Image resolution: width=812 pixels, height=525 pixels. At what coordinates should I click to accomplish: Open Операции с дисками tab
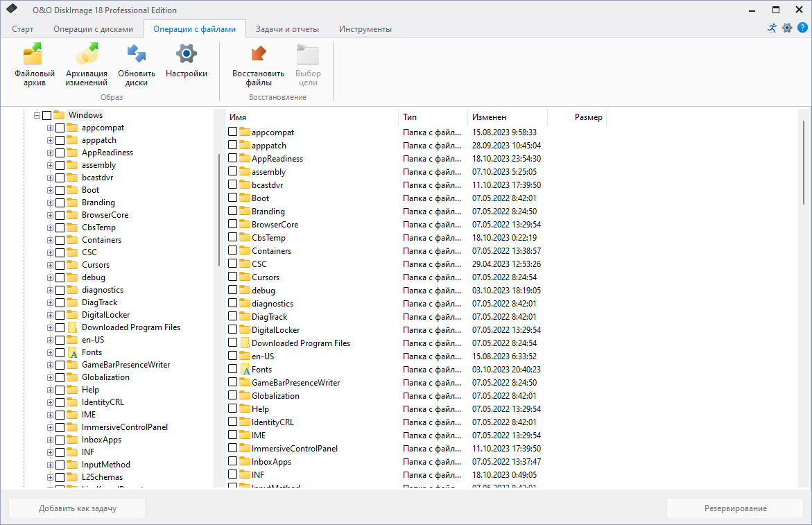[x=93, y=29]
